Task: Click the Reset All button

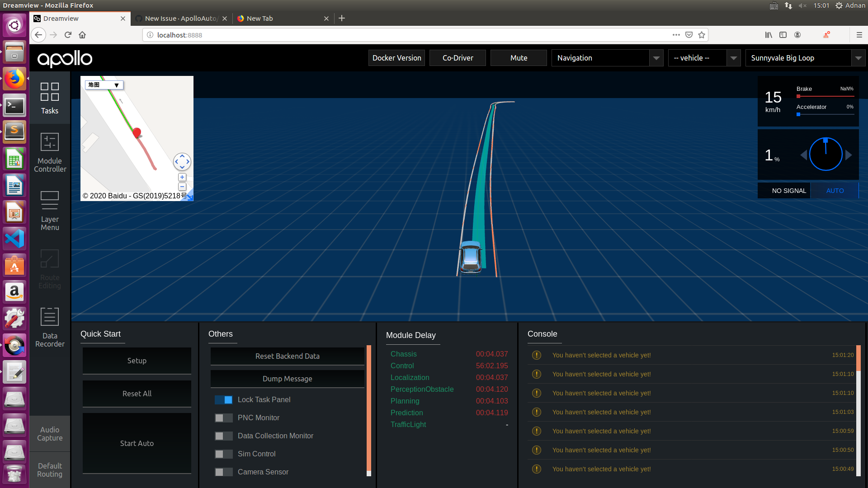Action: [x=137, y=394]
